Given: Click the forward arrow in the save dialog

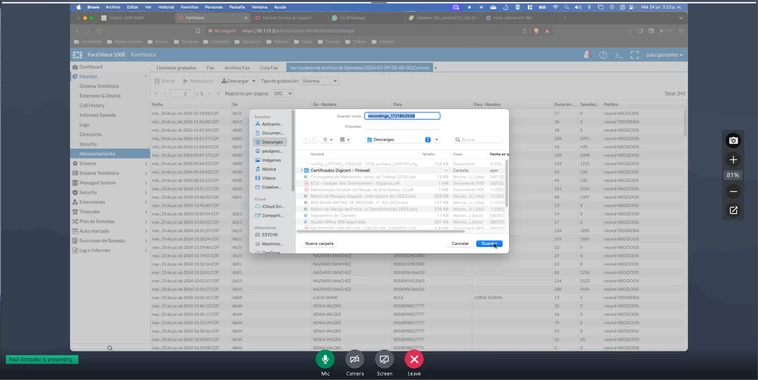Looking at the screenshot, I should [x=313, y=140].
